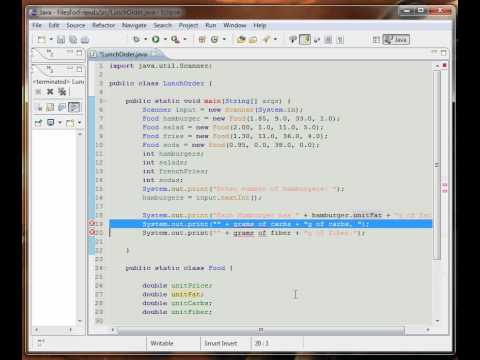Open the File menu
Viewport: 480px width, 360px height.
tap(37, 25)
